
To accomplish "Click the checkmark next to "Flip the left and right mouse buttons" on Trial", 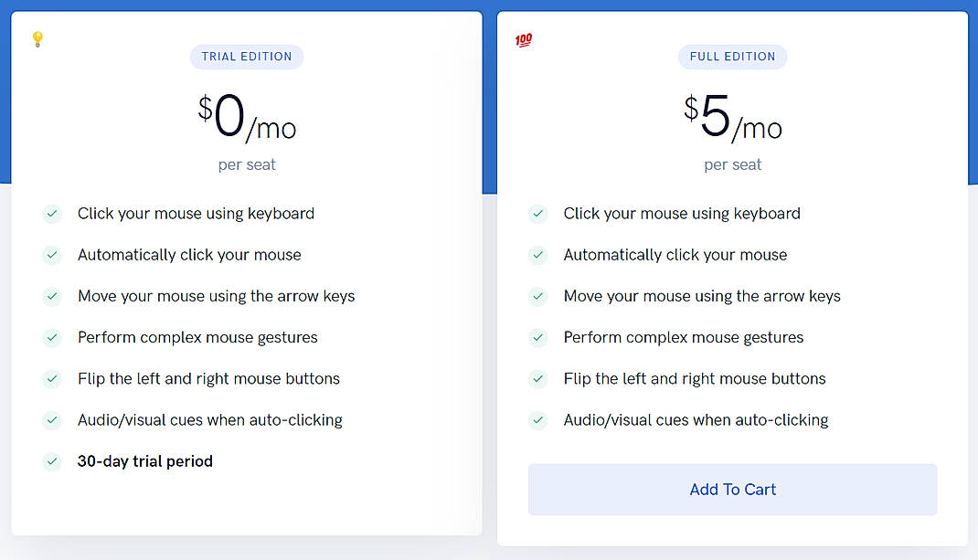I will [x=52, y=379].
